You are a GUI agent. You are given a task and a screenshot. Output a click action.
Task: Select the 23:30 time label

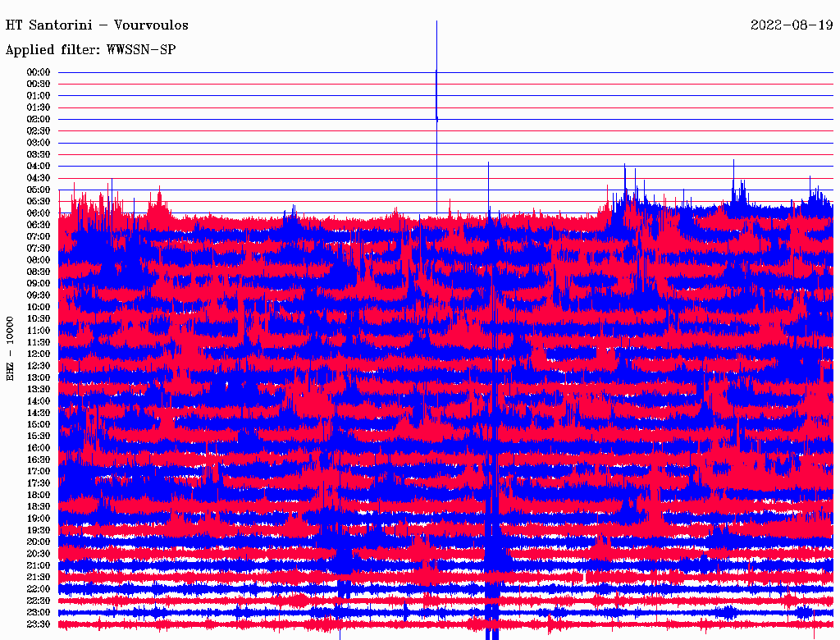tap(39, 624)
